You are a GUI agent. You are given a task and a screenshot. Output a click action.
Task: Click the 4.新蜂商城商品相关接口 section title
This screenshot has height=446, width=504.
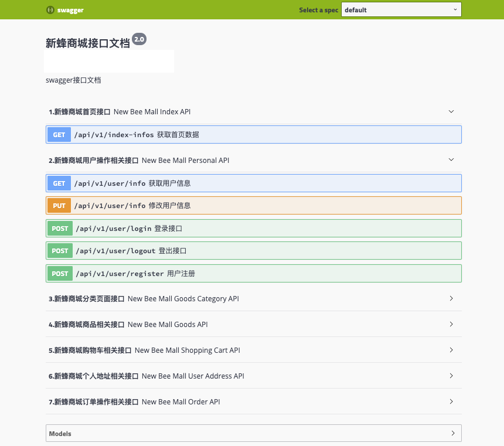(x=87, y=325)
